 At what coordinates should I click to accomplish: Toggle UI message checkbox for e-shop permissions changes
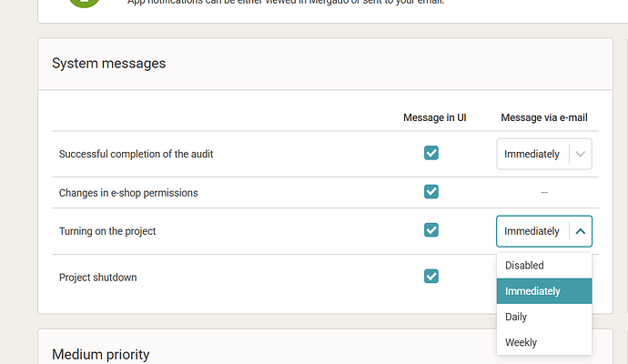click(431, 192)
